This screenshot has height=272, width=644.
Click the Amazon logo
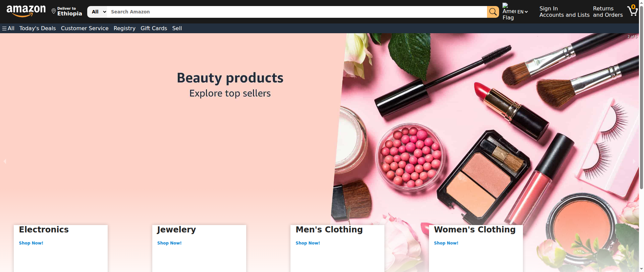coord(26,11)
